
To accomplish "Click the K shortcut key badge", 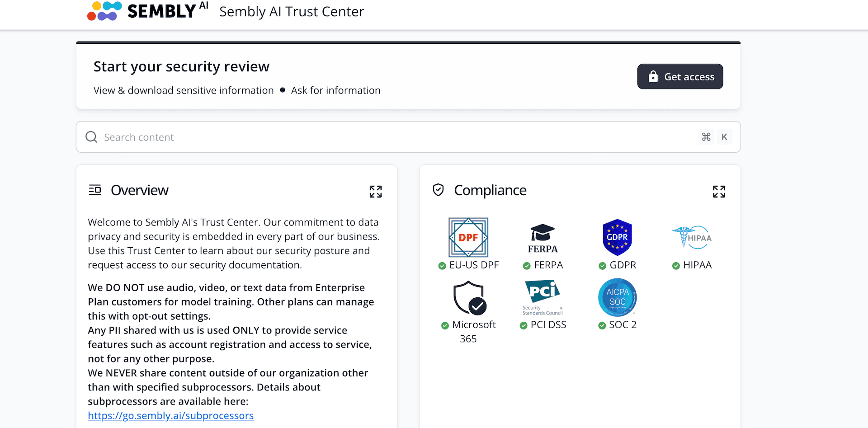I will click(x=724, y=137).
